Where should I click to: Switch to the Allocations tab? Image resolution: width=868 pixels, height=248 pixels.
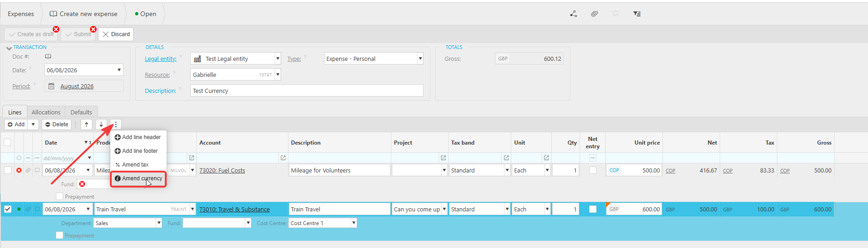click(46, 112)
